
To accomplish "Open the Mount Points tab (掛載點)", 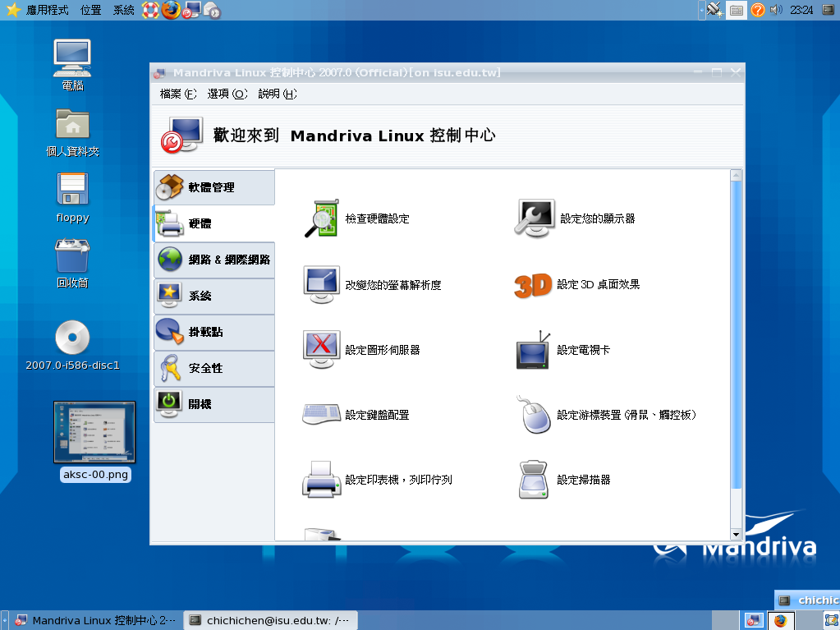I will pyautogui.click(x=213, y=332).
